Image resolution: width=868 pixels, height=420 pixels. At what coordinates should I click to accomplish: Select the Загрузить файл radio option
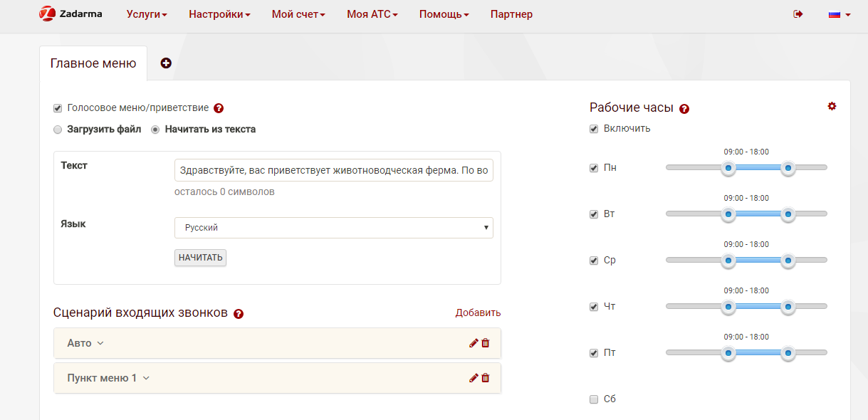pos(58,130)
